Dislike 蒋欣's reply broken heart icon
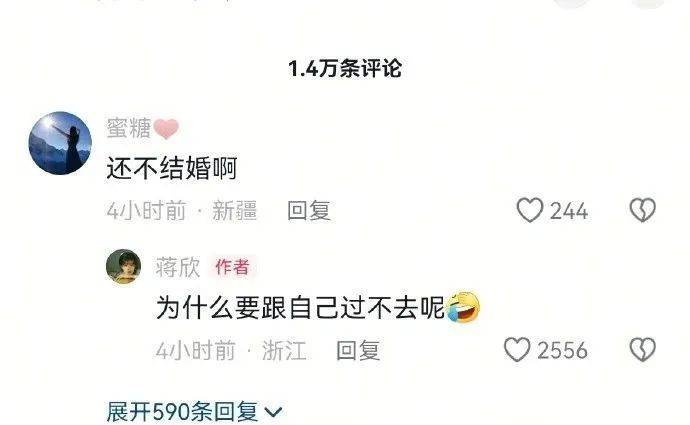 643,350
